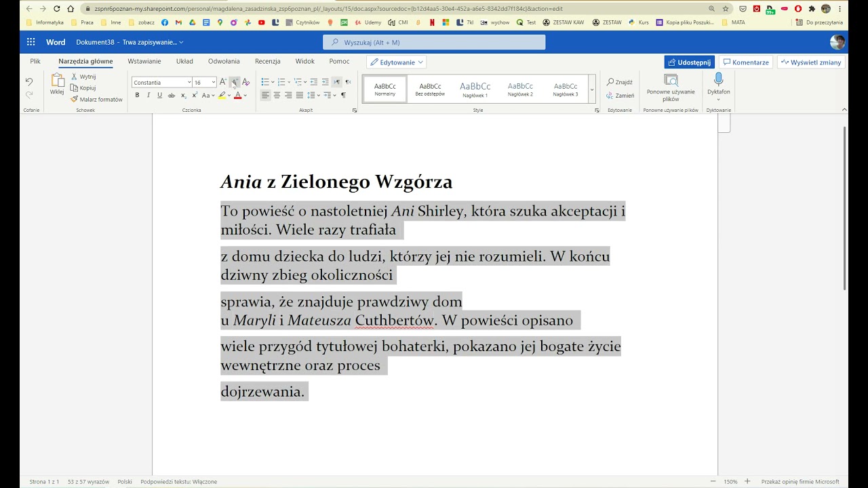
Task: Apply subscript formatting
Action: click(183, 96)
